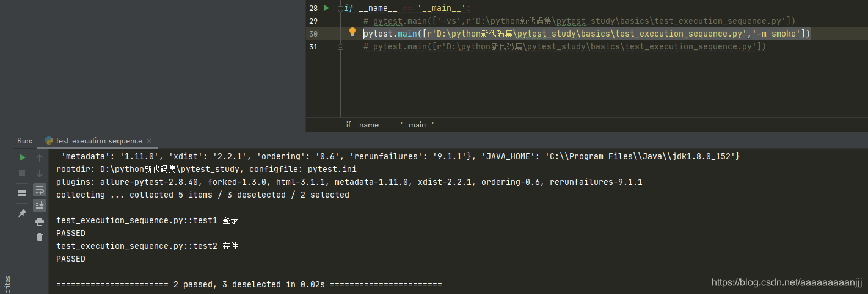Click line 30 pytest.main code line
The image size is (868, 294).
(x=586, y=34)
